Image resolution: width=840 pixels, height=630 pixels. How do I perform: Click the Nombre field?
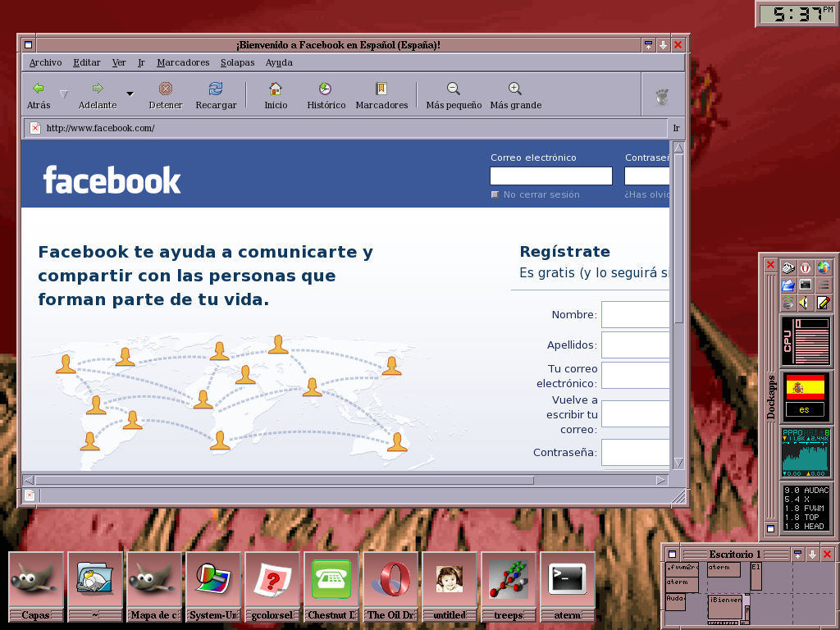[x=636, y=314]
